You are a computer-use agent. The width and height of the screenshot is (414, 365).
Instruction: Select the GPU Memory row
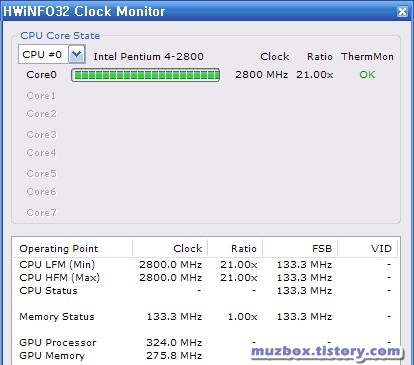click(205, 356)
